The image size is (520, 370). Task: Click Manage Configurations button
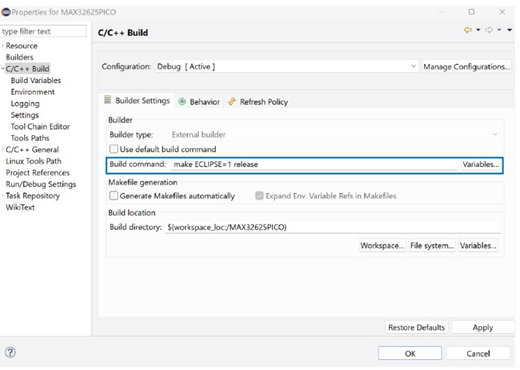pos(466,66)
